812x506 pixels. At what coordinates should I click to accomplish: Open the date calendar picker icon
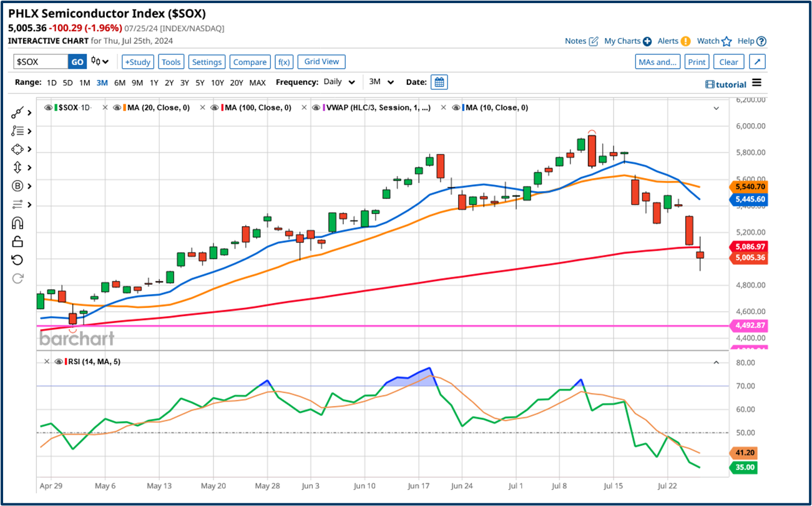tap(439, 82)
